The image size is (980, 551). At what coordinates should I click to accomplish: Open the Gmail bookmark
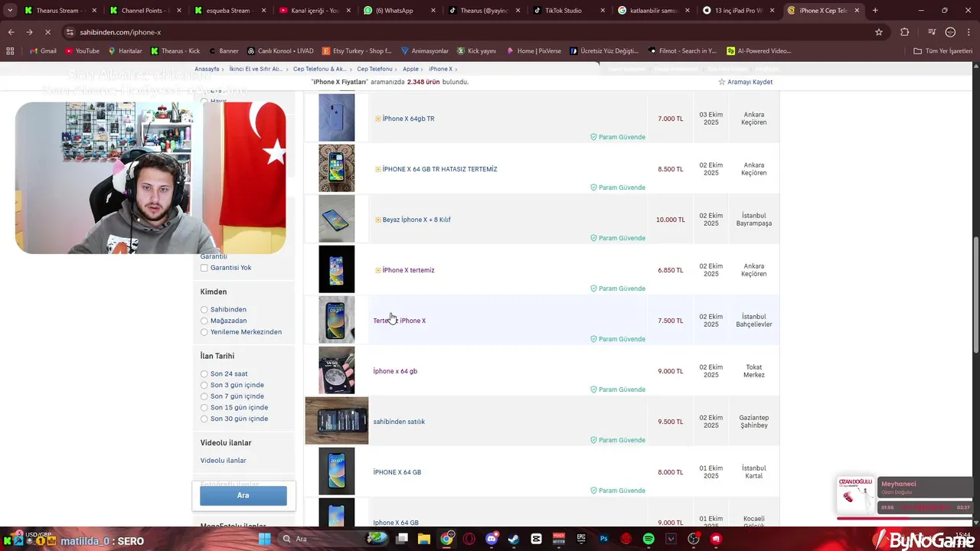(43, 51)
